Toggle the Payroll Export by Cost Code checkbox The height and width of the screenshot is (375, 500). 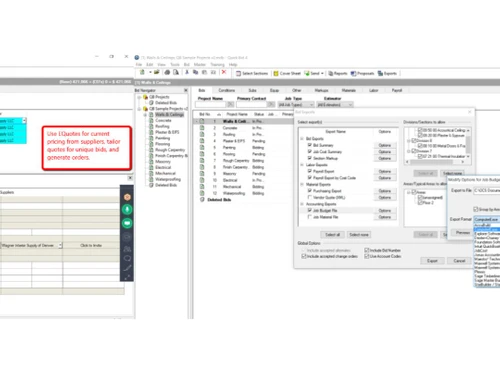point(310,178)
